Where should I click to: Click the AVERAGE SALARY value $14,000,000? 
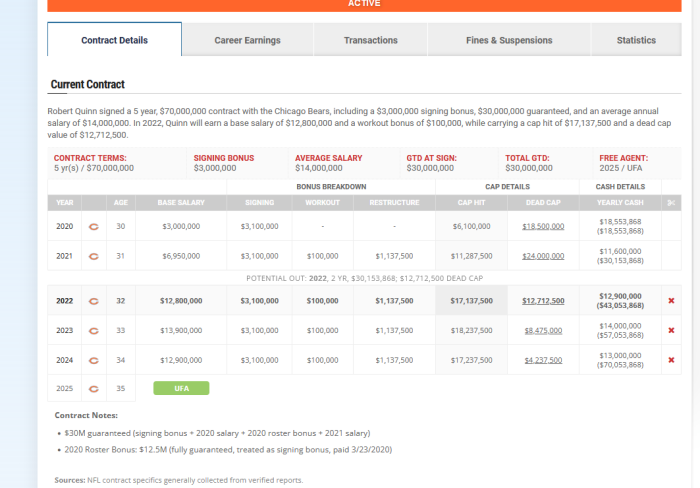pos(319,168)
